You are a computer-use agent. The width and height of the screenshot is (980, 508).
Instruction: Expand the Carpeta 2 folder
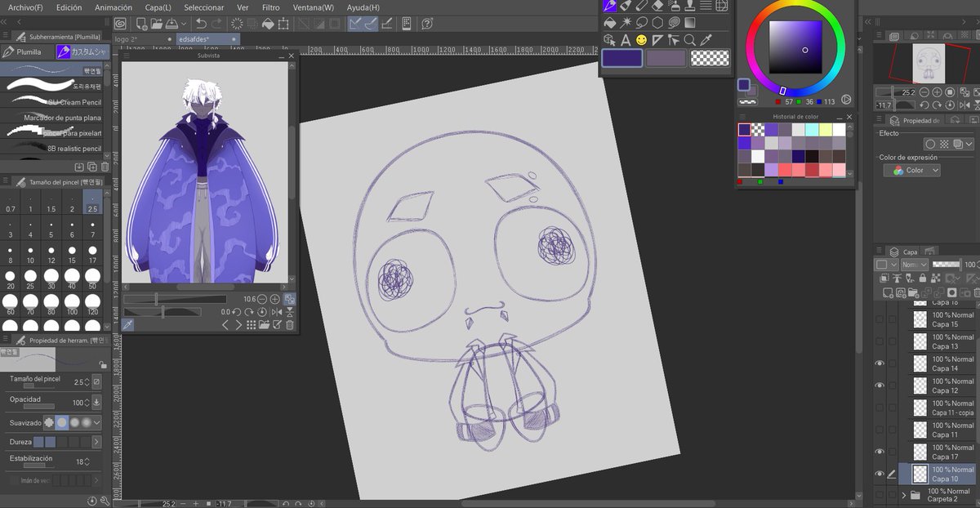coord(903,496)
